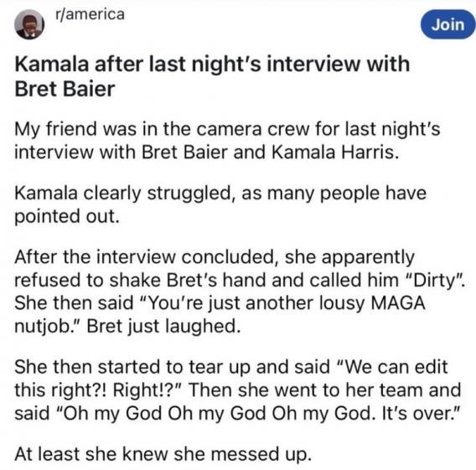Click the words 'Bret Baier' in the title
The height and width of the screenshot is (470, 476).
[65, 89]
